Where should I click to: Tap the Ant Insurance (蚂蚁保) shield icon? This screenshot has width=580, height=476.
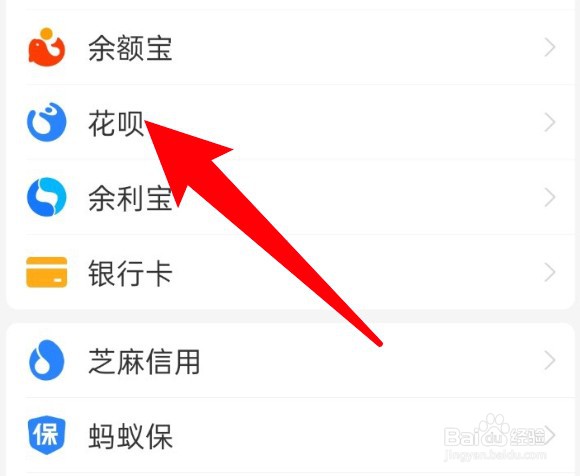point(47,435)
